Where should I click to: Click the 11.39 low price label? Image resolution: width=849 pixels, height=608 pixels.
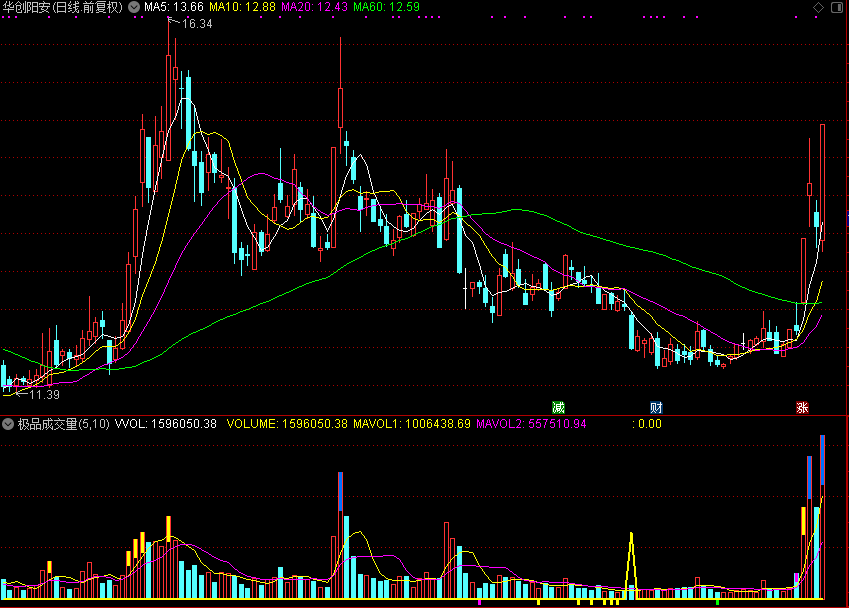(x=44, y=395)
